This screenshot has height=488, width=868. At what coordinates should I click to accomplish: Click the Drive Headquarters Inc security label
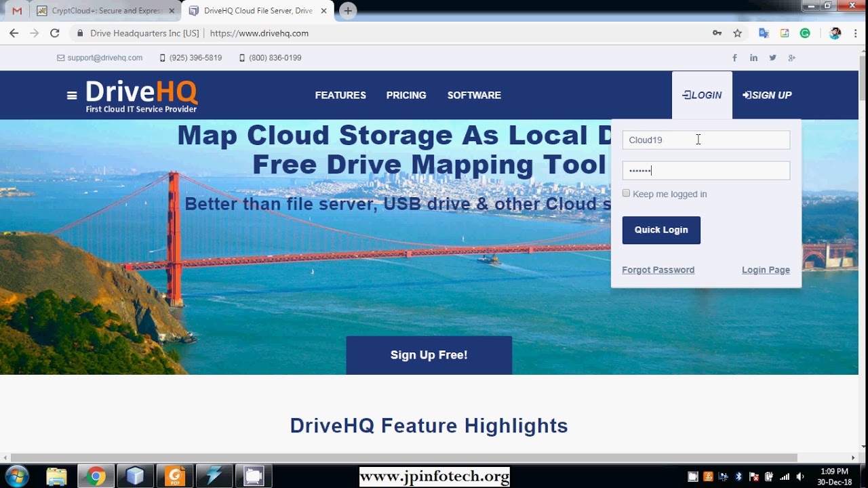click(144, 33)
